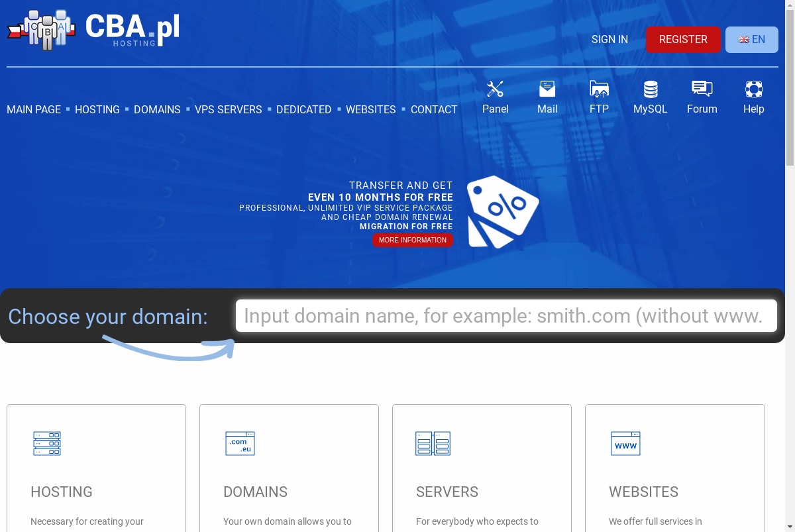
Task: Open the MySQL database icon
Action: coord(651,89)
